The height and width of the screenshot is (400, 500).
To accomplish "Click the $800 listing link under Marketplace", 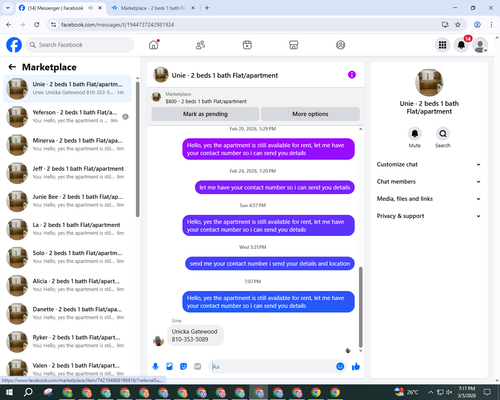I will click(x=206, y=101).
